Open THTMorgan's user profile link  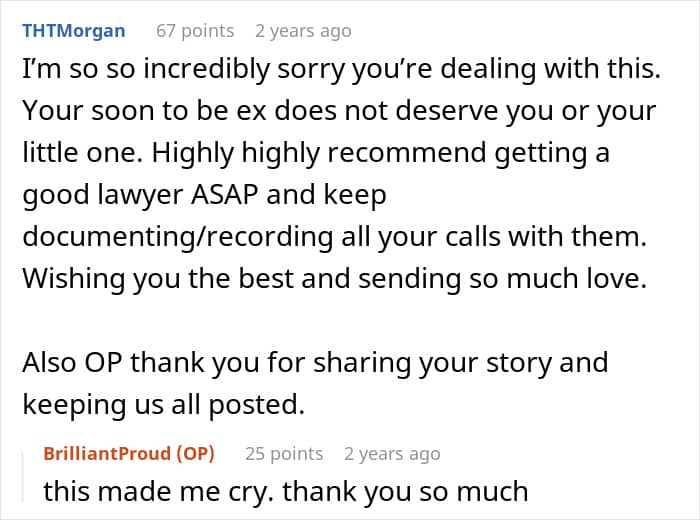[x=74, y=31]
